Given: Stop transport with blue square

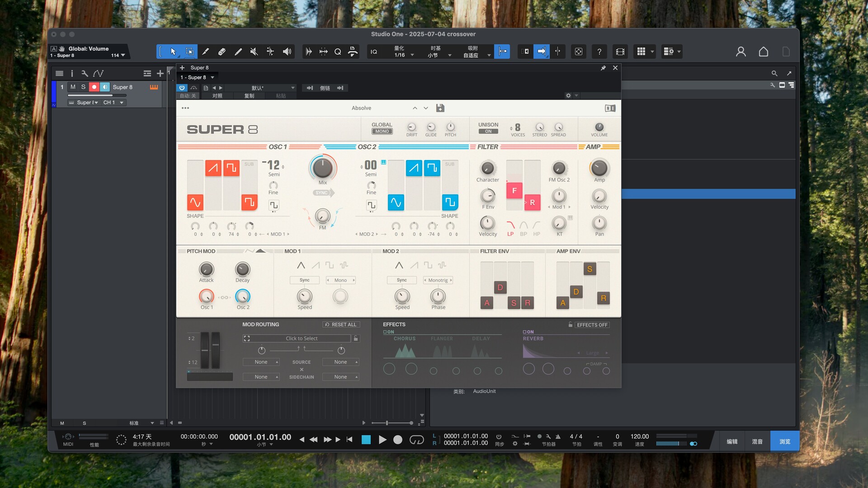Looking at the screenshot, I should pos(366,440).
